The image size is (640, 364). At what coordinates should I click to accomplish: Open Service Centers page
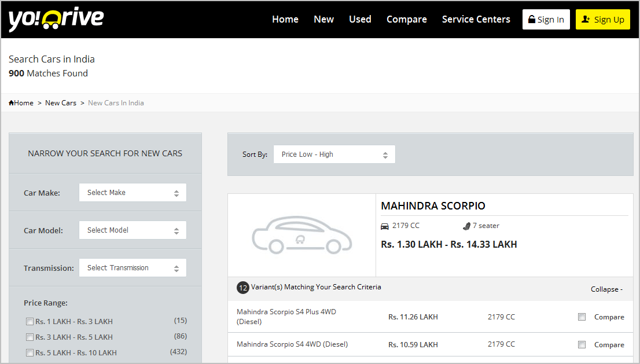[476, 19]
